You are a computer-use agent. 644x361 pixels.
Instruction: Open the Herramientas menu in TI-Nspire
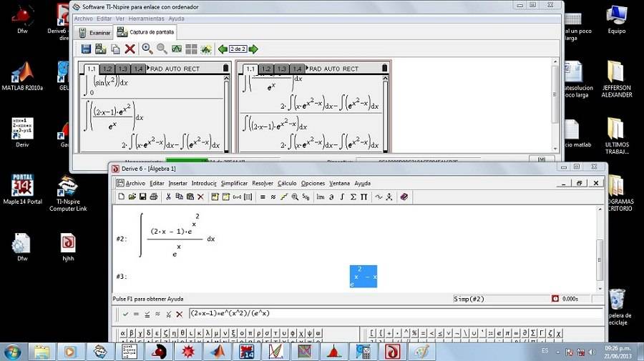tap(146, 18)
